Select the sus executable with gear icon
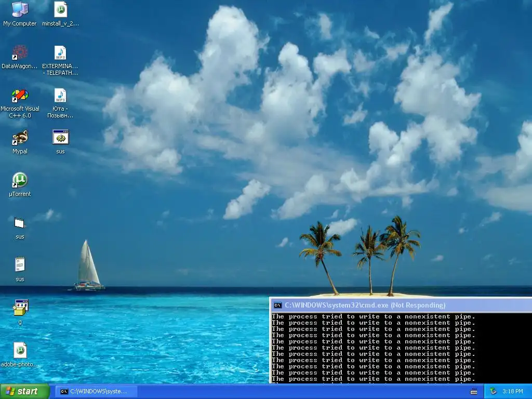532x399 pixels. [60, 142]
